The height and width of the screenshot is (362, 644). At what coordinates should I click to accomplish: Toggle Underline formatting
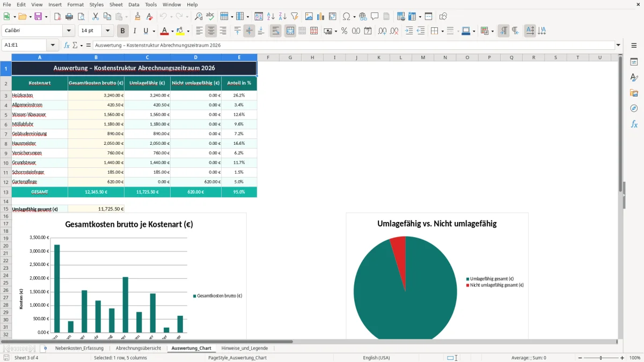[x=145, y=31]
